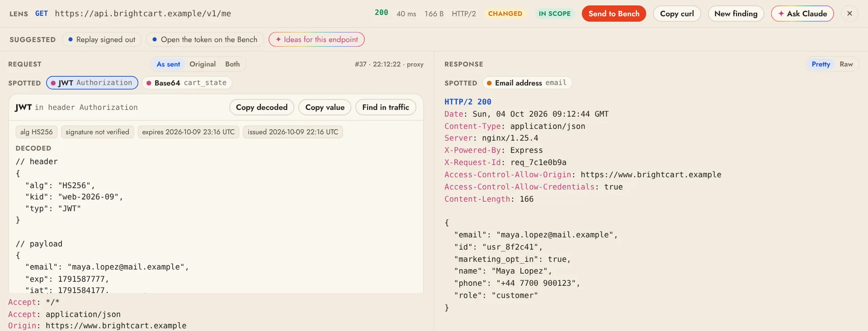The width and height of the screenshot is (868, 331).
Task: Click Find in traffic
Action: point(386,107)
